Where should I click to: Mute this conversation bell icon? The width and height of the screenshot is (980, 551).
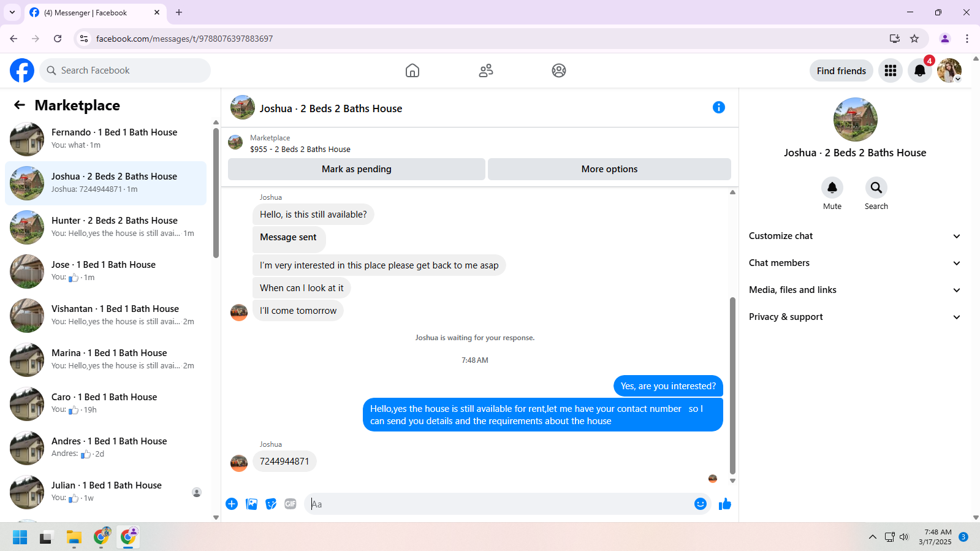coord(832,188)
